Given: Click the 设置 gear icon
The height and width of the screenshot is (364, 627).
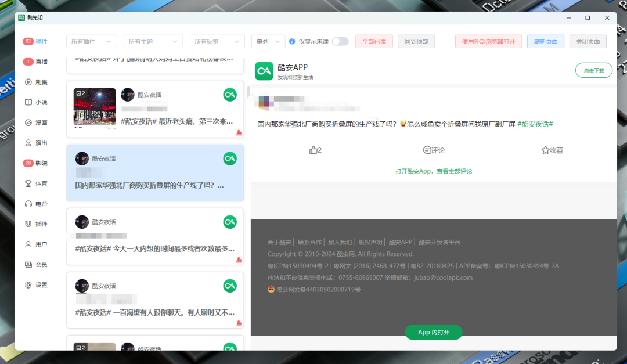Looking at the screenshot, I should pos(28,285).
